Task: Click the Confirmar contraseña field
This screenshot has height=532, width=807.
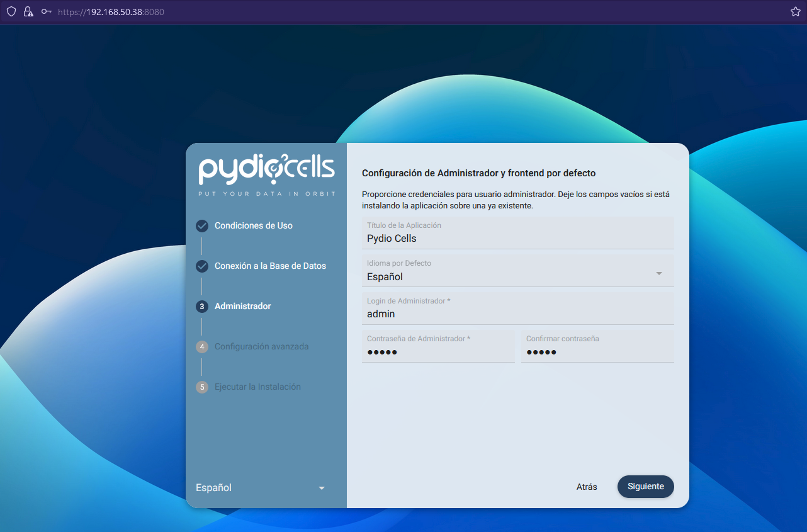Action: coord(597,346)
